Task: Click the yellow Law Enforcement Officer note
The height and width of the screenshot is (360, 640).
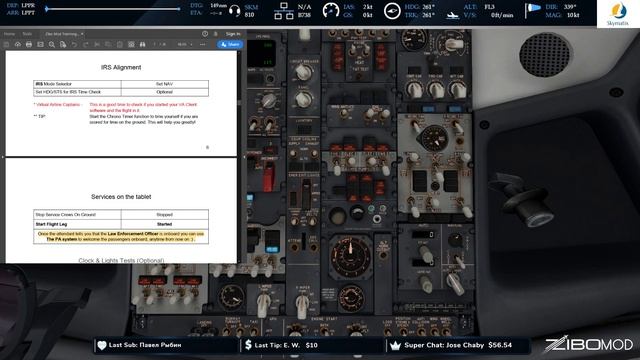Action: pyautogui.click(x=121, y=237)
